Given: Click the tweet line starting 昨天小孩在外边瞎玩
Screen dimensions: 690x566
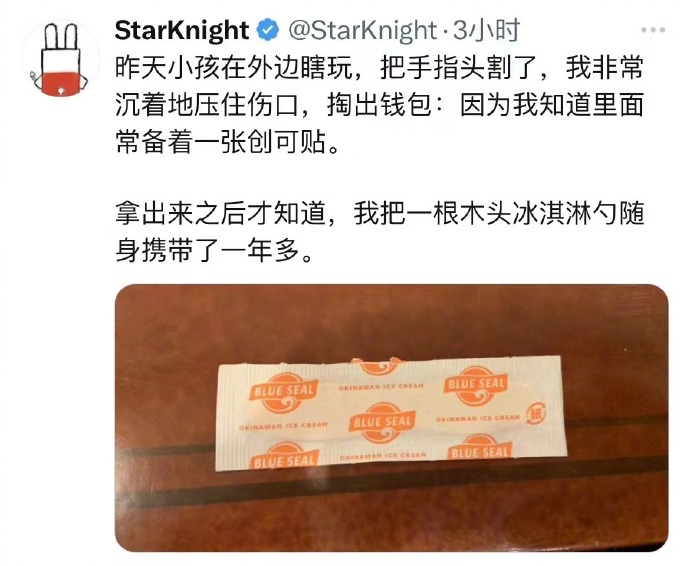Looking at the screenshot, I should [379, 69].
